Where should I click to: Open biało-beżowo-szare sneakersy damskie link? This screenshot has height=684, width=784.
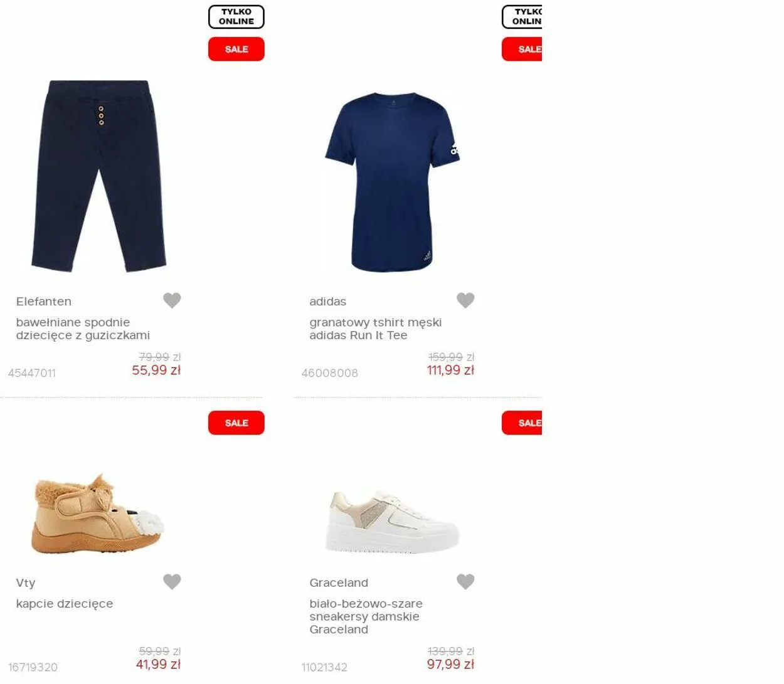pyautogui.click(x=366, y=616)
